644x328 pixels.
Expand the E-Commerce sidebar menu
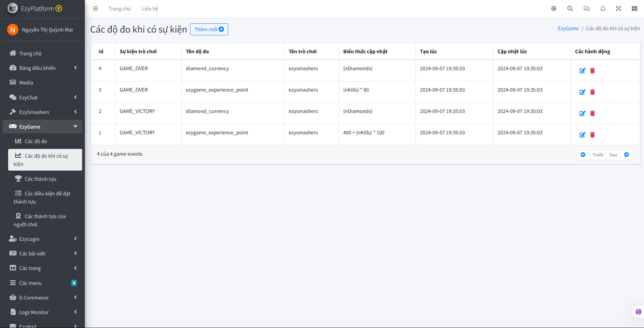tap(42, 297)
